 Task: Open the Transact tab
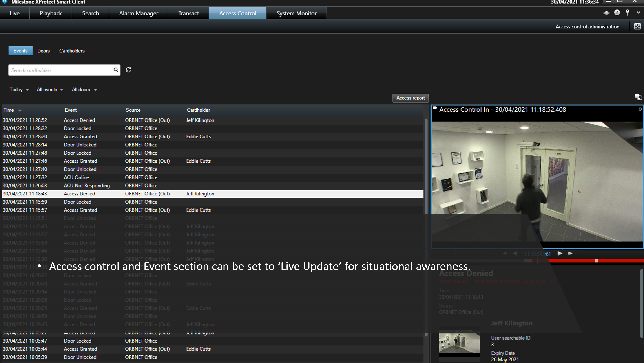pyautogui.click(x=188, y=13)
